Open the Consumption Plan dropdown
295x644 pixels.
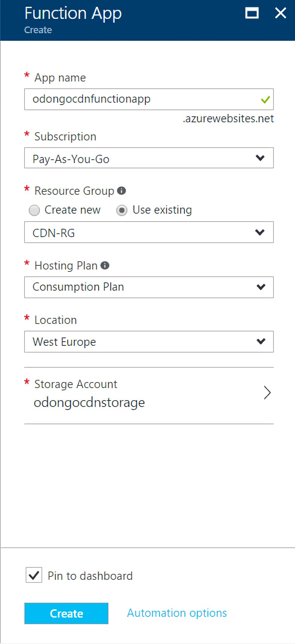point(149,287)
